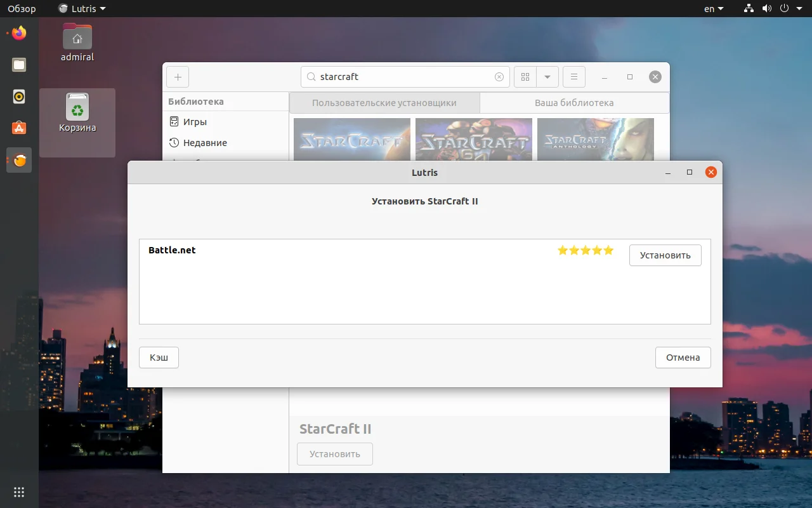Close the Lutris install dialog
812x508 pixels.
pos(711,172)
